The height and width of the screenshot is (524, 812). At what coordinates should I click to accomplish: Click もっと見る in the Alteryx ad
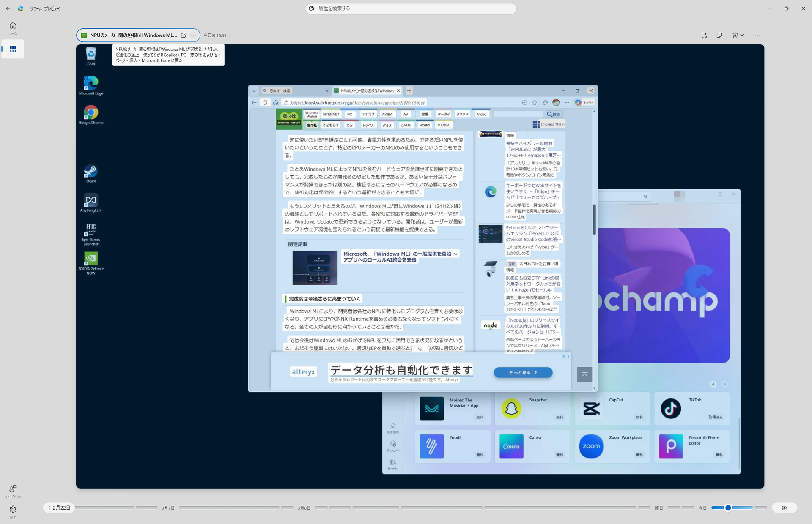click(x=523, y=372)
